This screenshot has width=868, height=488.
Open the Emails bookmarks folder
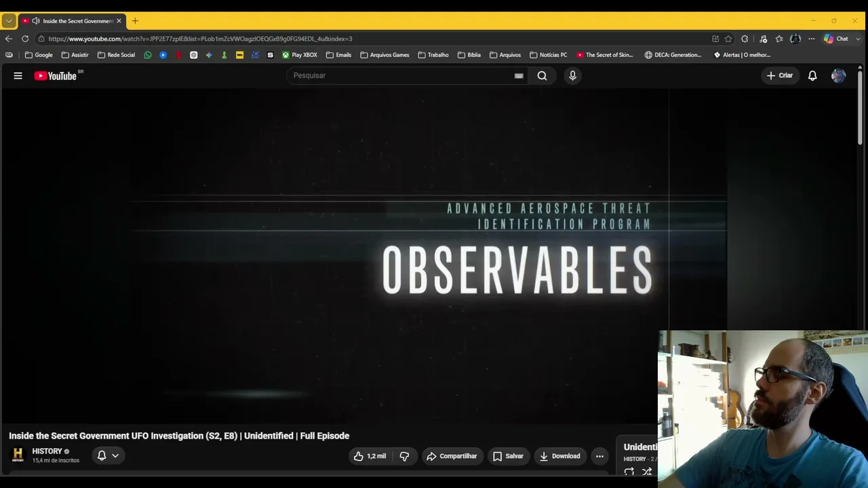click(x=338, y=55)
